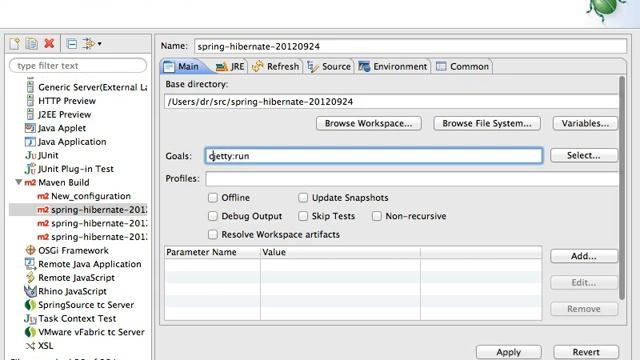
Task: Switch to the Source tab
Action: click(x=329, y=67)
